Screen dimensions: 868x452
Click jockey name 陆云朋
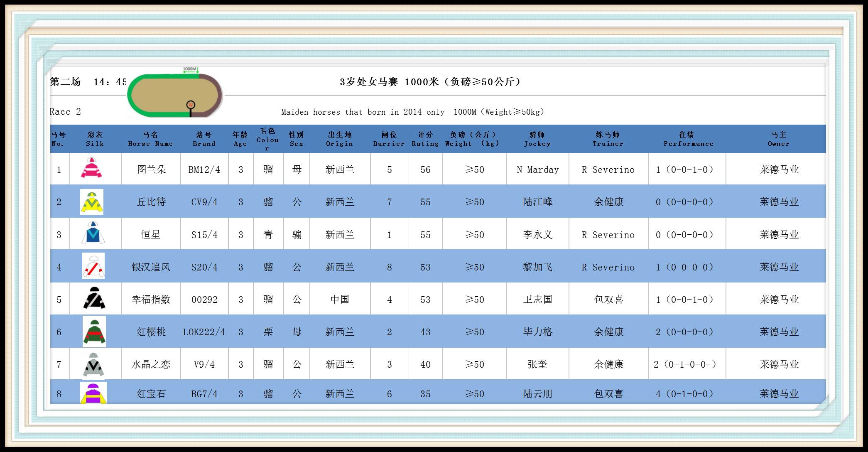(538, 394)
